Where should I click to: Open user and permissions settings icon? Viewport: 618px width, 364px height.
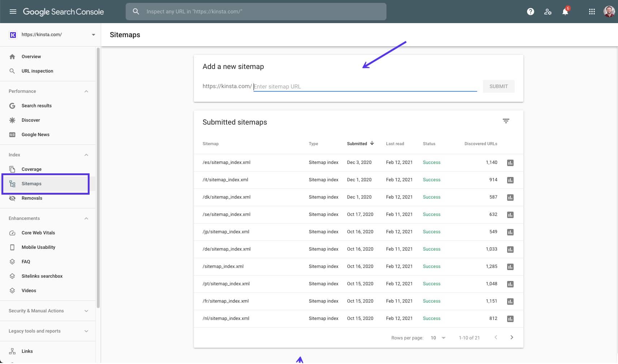[x=548, y=12]
